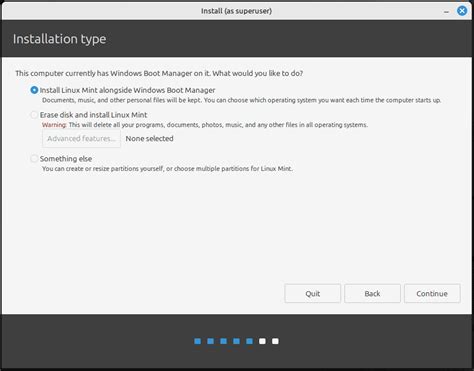Click the Installation type heading
Screen dimensions: 474x371
[x=60, y=39]
